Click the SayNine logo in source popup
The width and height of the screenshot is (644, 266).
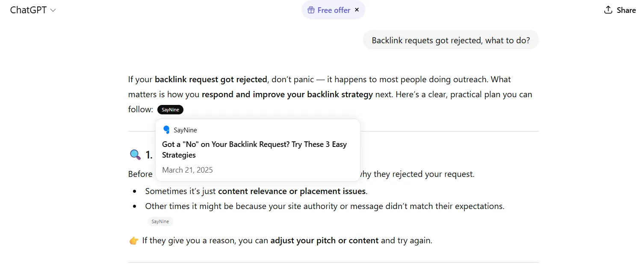(166, 130)
